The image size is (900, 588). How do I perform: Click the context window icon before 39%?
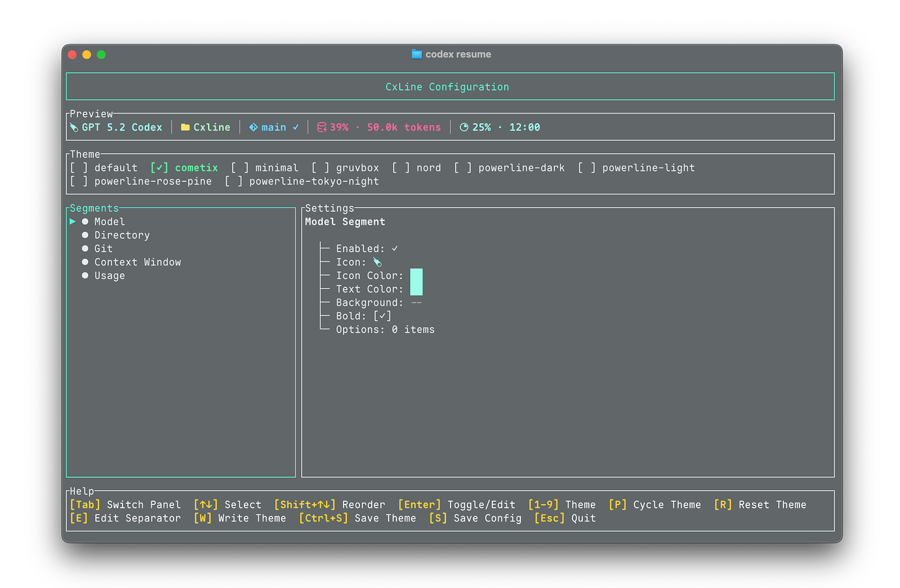click(x=322, y=128)
